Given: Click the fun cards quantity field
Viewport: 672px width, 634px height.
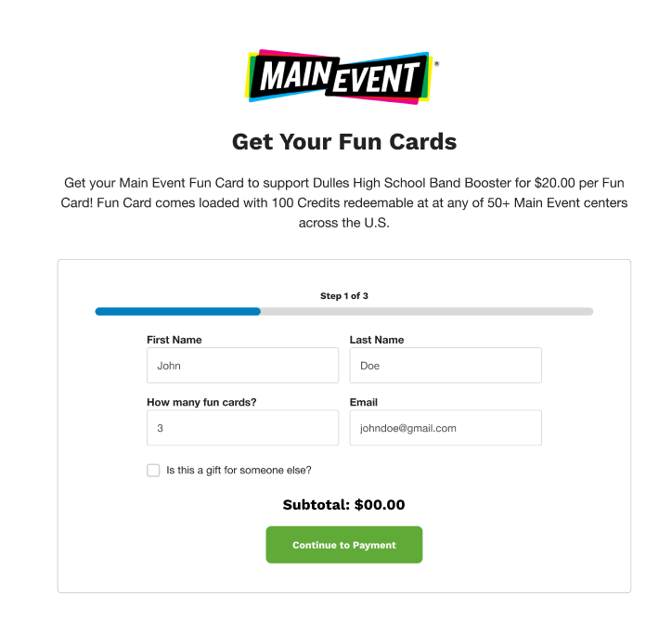Looking at the screenshot, I should point(242,428).
